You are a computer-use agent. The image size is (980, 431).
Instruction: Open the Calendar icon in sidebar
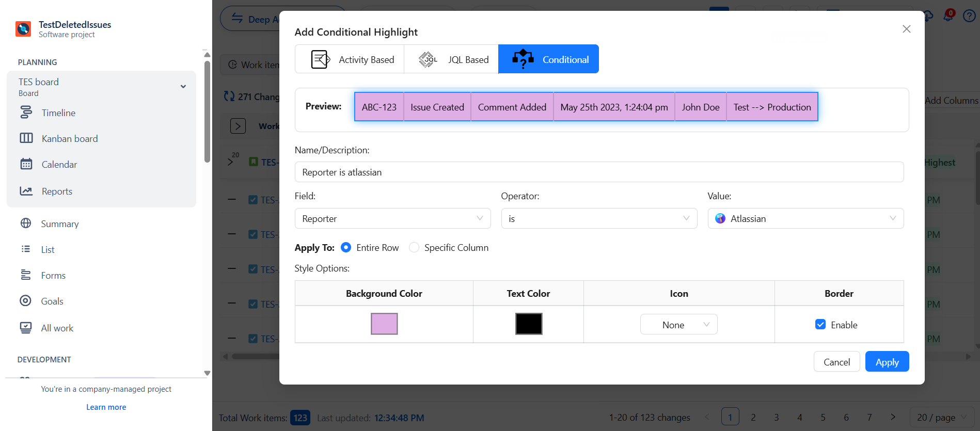[26, 164]
